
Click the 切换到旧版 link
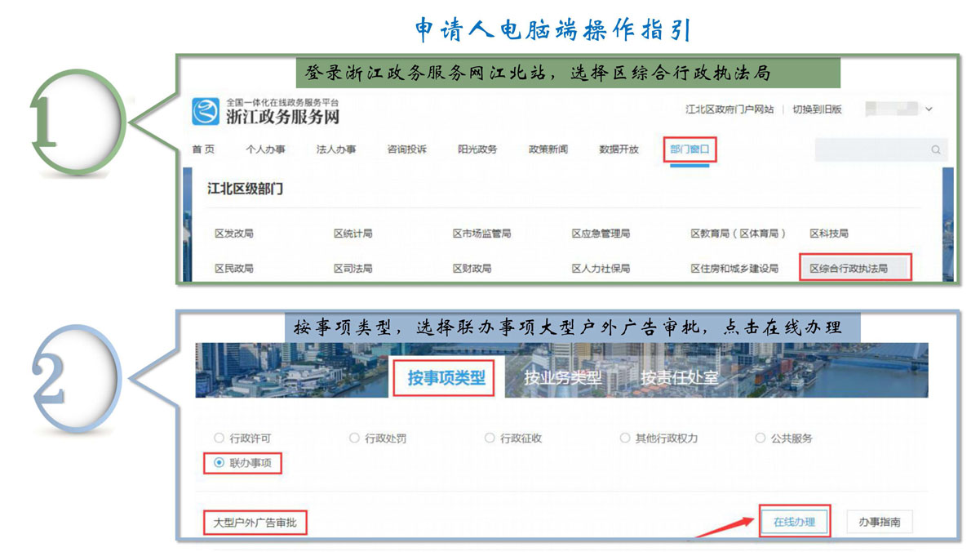click(817, 109)
